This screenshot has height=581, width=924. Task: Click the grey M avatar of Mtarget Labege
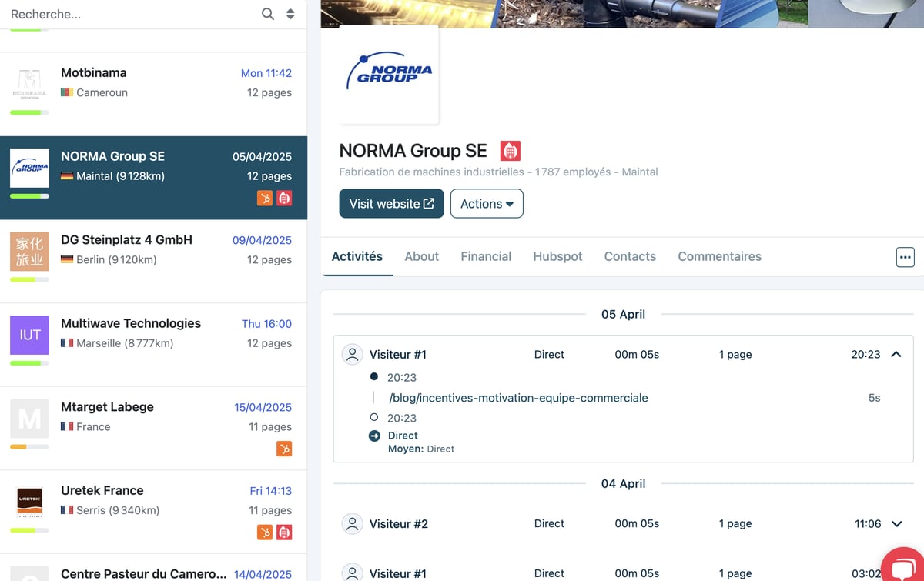click(x=29, y=419)
